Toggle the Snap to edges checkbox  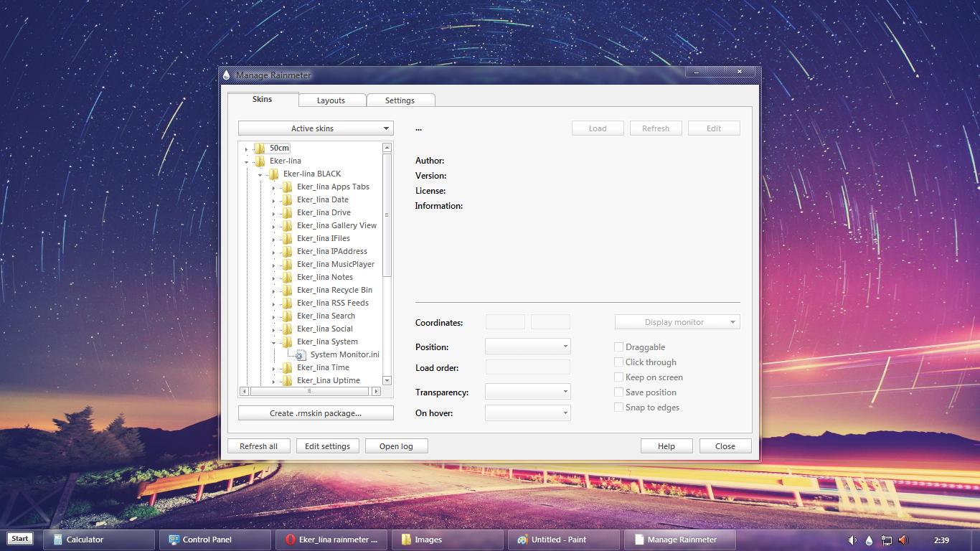(618, 407)
